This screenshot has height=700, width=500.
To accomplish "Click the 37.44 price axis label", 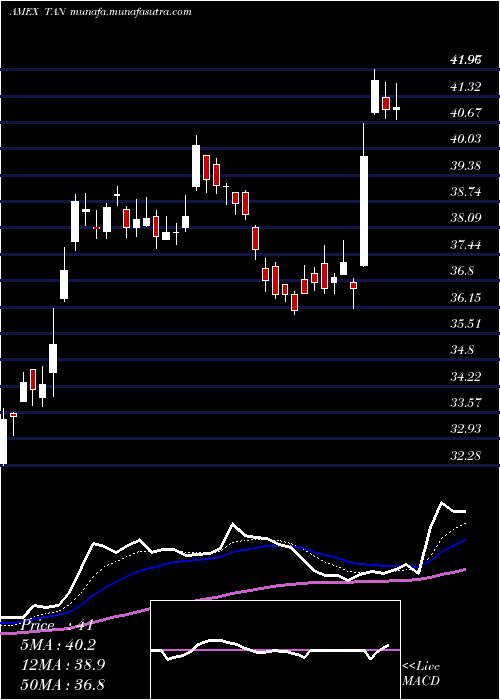I will [x=466, y=245].
